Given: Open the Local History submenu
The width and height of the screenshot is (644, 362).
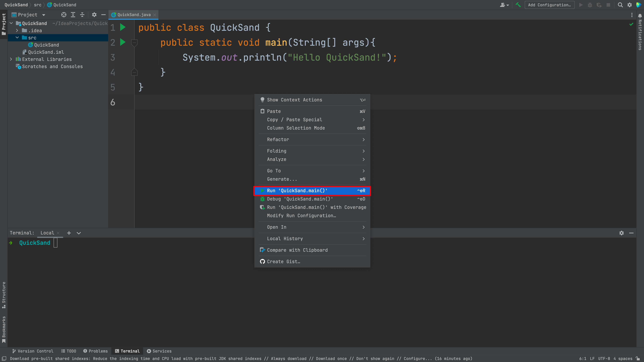Looking at the screenshot, I should coord(312,239).
